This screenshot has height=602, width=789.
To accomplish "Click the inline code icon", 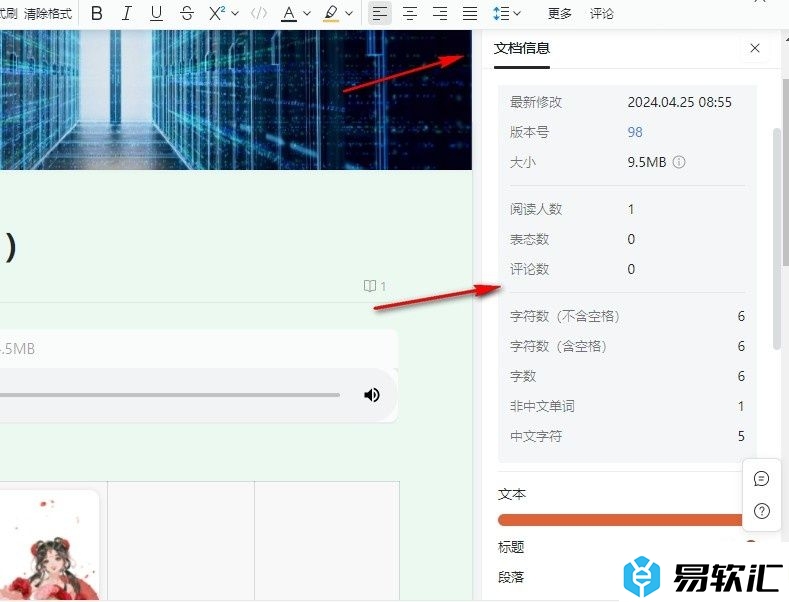I will click(259, 14).
